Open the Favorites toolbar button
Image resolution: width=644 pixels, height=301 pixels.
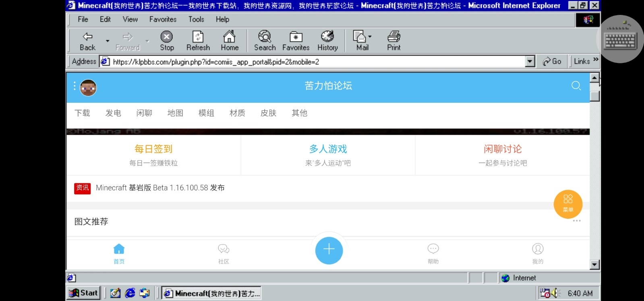tap(296, 41)
